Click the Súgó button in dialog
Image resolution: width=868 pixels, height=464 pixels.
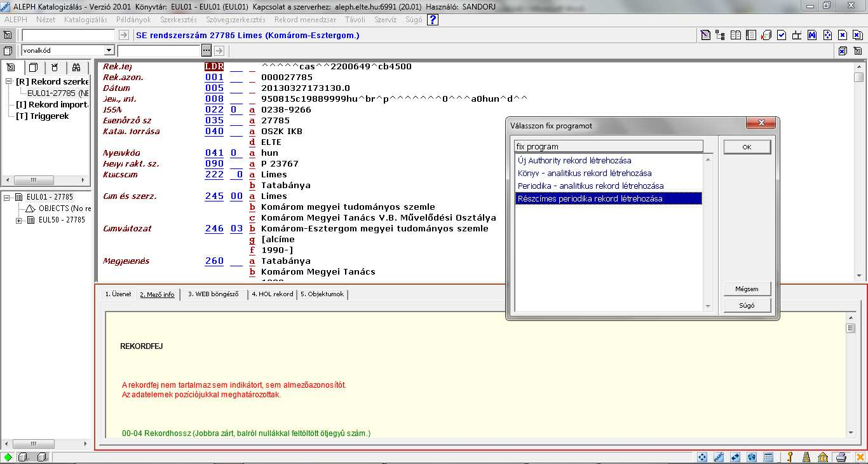click(x=747, y=305)
